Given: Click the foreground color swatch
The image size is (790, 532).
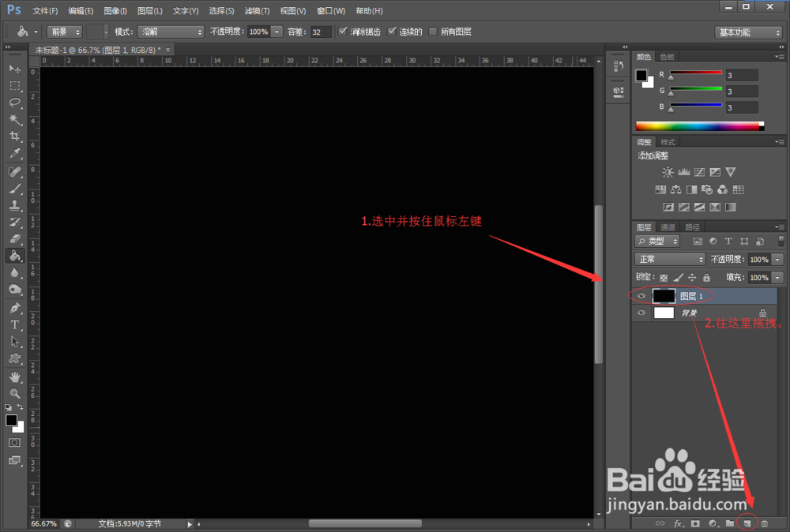Looking at the screenshot, I should (11, 419).
